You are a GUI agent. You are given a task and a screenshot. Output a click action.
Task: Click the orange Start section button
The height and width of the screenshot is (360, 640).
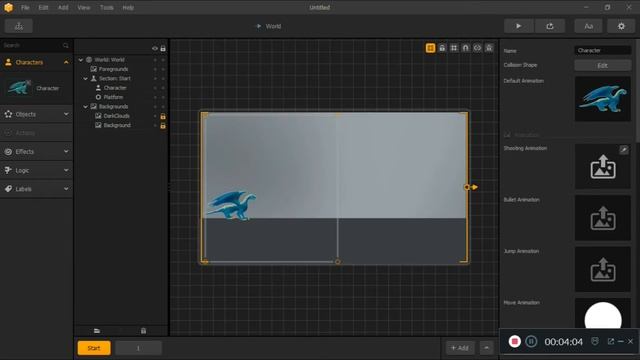pos(94,348)
